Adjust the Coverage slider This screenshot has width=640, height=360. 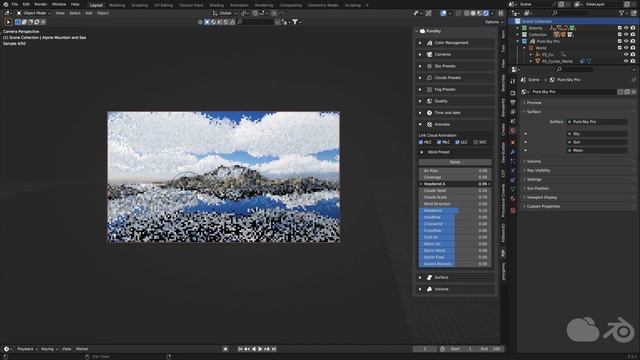coord(455,177)
